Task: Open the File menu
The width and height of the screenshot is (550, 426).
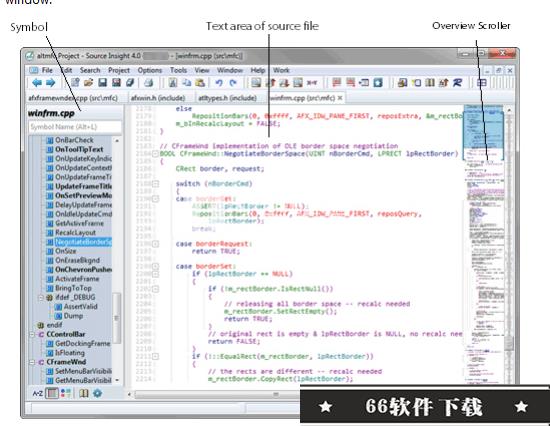Action: [47, 70]
